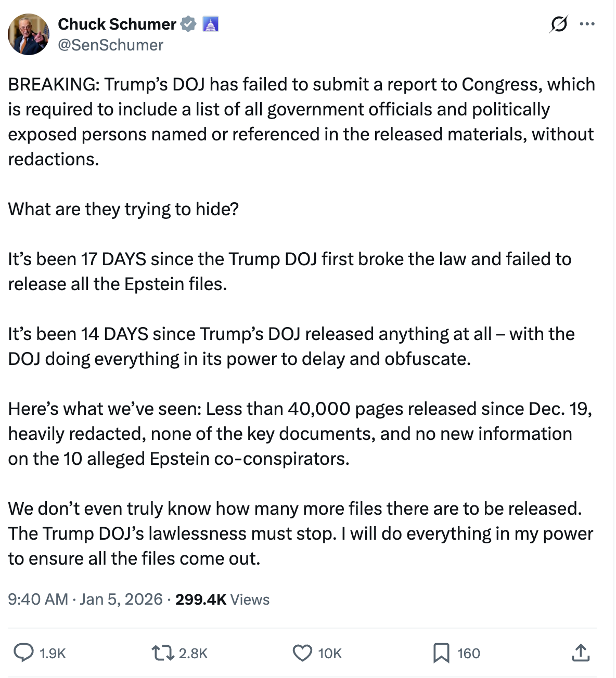Viewport: 616px width, 678px height.
Task: Open the share post arrow menu
Action: [580, 653]
